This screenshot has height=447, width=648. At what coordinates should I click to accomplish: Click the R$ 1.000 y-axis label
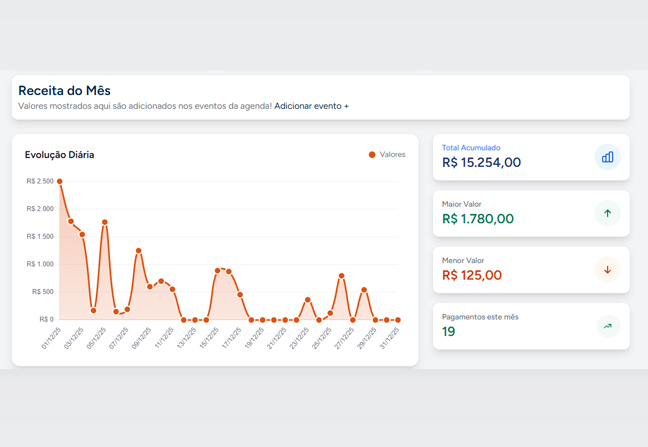click(40, 264)
